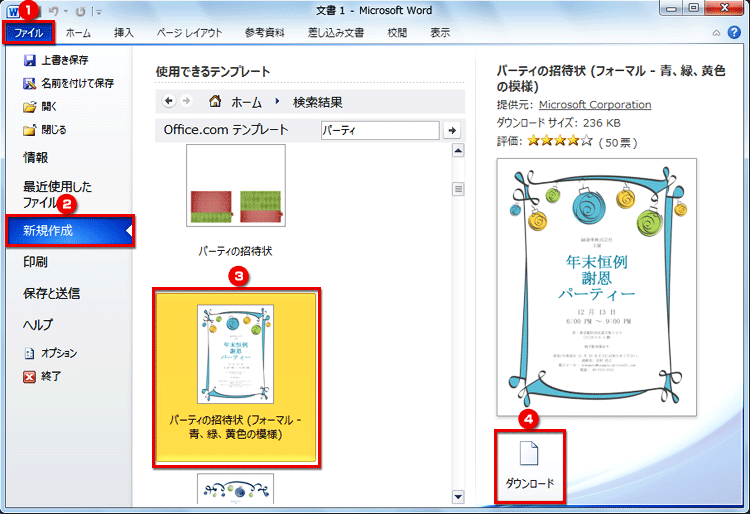750x514 pixels.
Task: Click the back arrow in template navigation
Action: 168,101
